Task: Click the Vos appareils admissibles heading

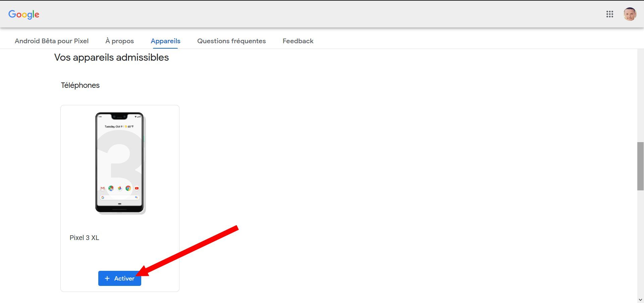Action: (111, 57)
